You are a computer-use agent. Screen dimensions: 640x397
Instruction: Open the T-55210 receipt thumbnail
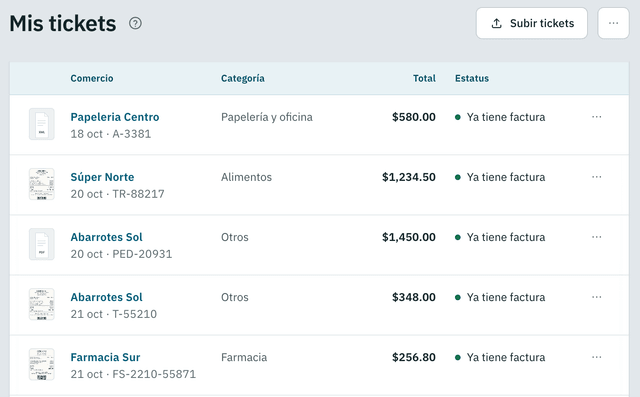click(42, 304)
